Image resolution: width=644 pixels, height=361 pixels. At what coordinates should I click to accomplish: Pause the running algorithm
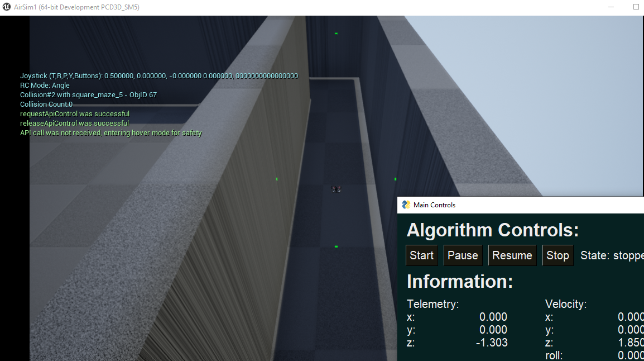(463, 255)
